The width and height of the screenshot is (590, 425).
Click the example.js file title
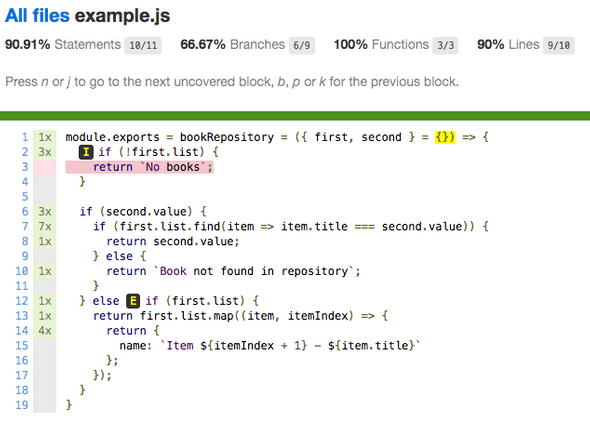pyautogui.click(x=122, y=16)
